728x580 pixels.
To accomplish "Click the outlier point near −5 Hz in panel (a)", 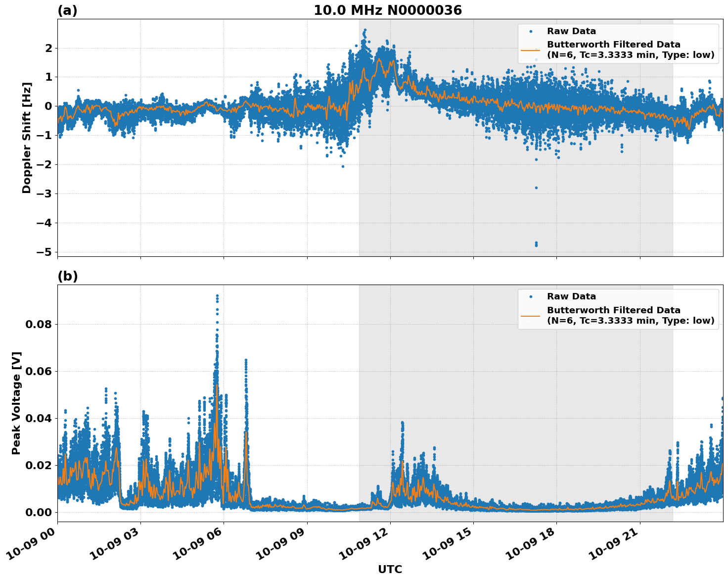I will [x=536, y=244].
